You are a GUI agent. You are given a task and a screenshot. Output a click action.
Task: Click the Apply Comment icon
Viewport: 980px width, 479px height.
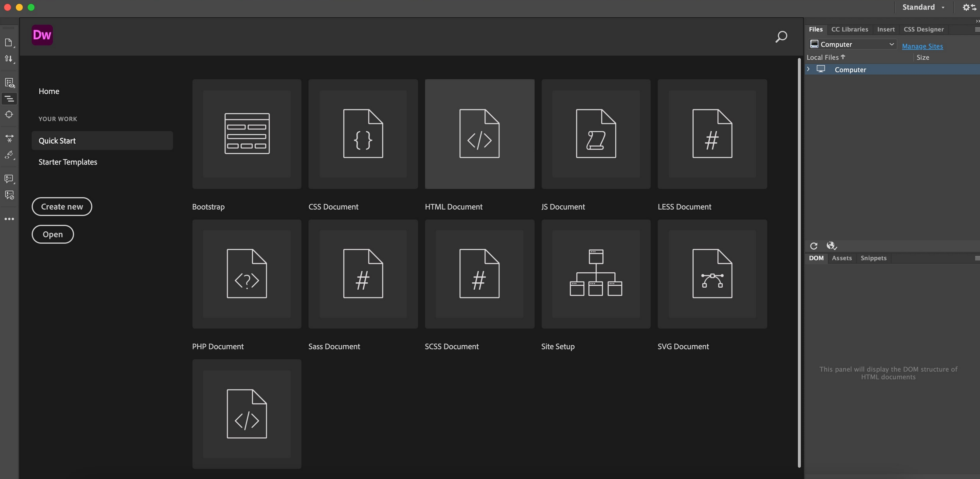click(9, 179)
